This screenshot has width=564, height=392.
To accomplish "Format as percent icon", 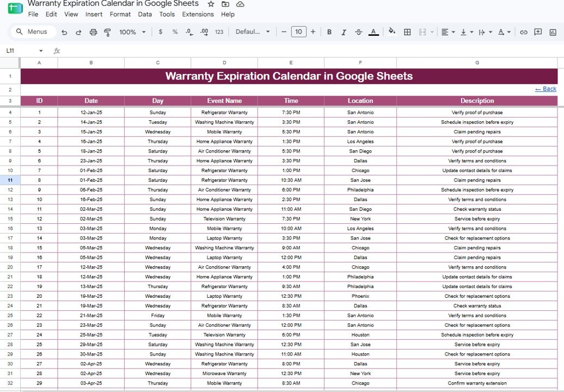I will [x=175, y=32].
